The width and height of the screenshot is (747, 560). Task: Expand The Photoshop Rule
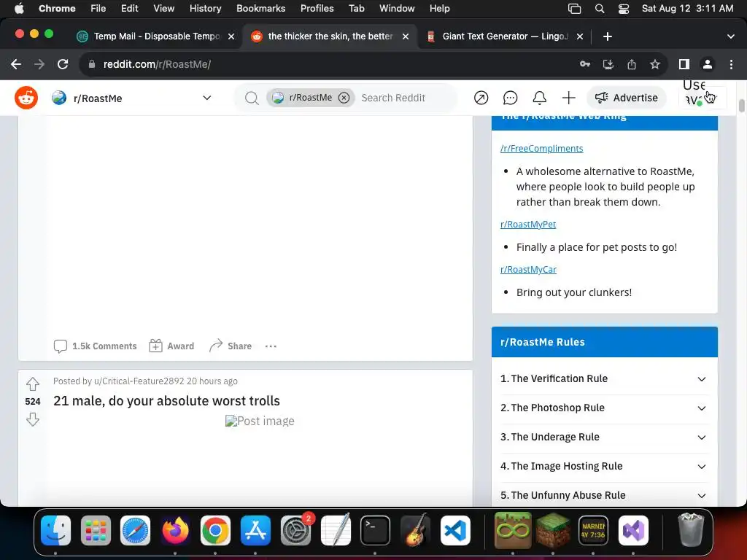603,408
